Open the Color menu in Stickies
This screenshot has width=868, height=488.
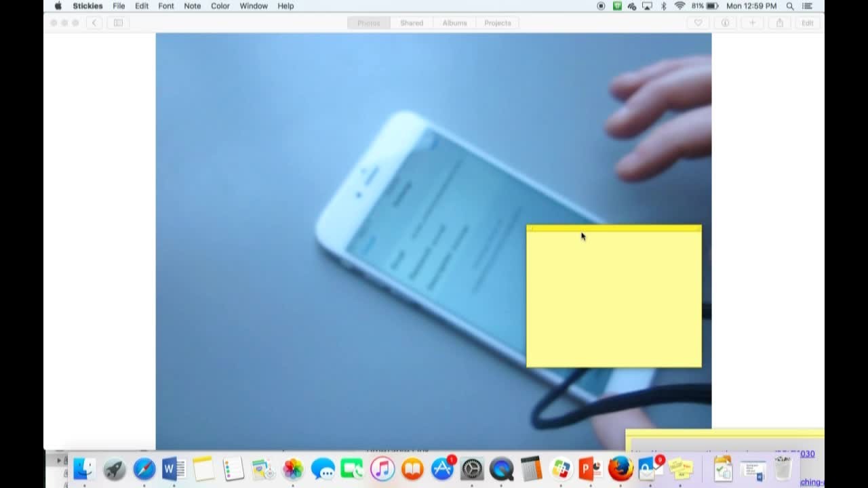tap(220, 6)
